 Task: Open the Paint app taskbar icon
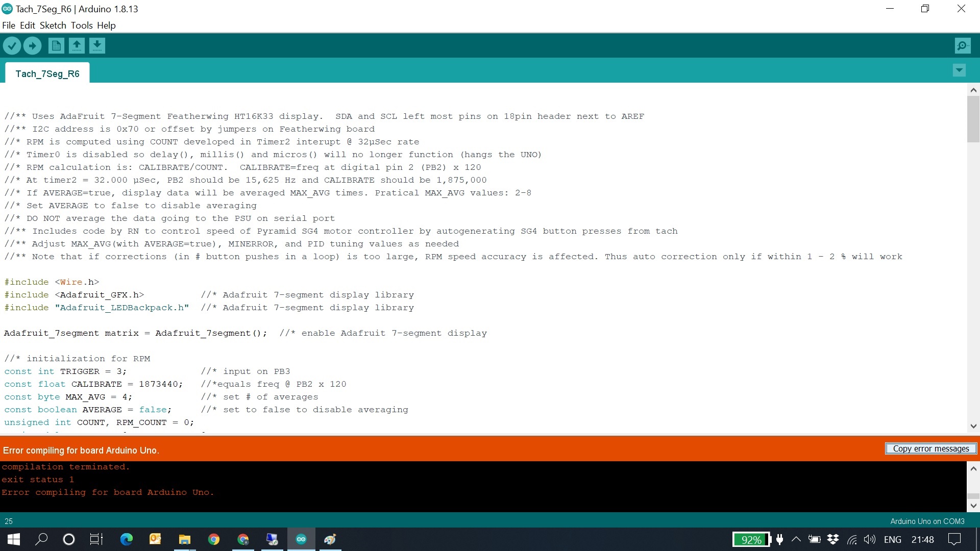330,539
